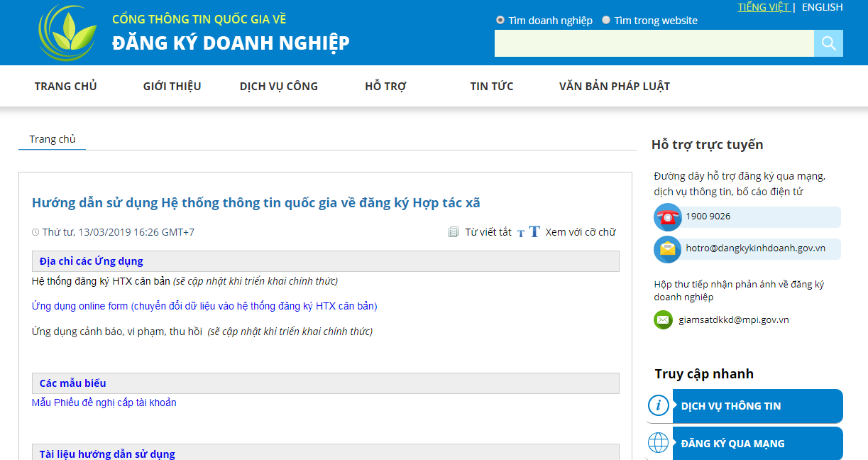Click the red telephone hotline icon

pyautogui.click(x=667, y=217)
